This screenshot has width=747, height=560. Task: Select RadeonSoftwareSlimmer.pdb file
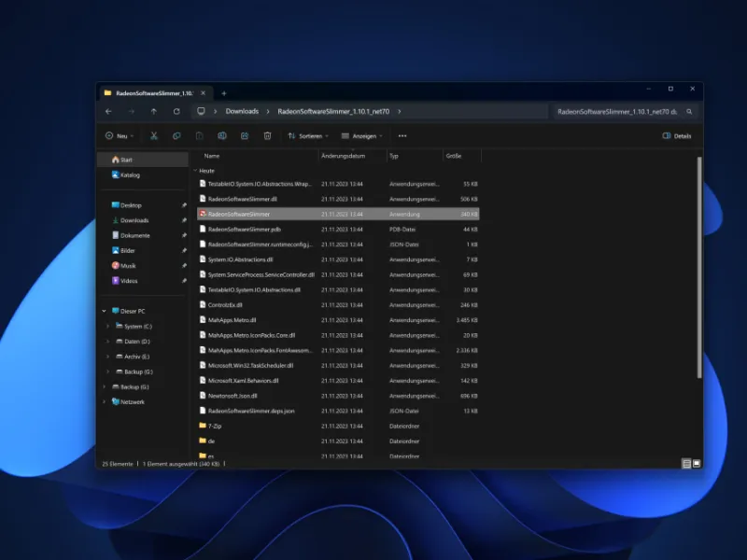click(x=338, y=230)
